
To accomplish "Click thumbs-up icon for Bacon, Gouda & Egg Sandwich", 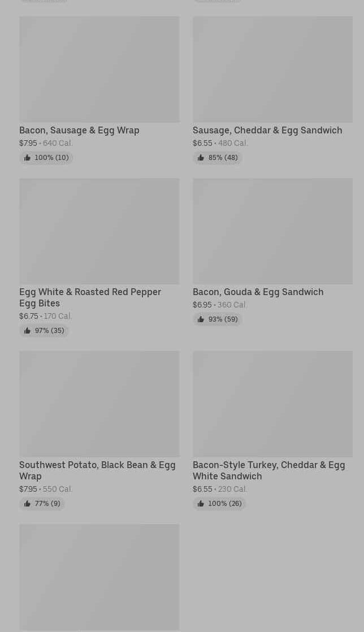I will [x=201, y=320].
